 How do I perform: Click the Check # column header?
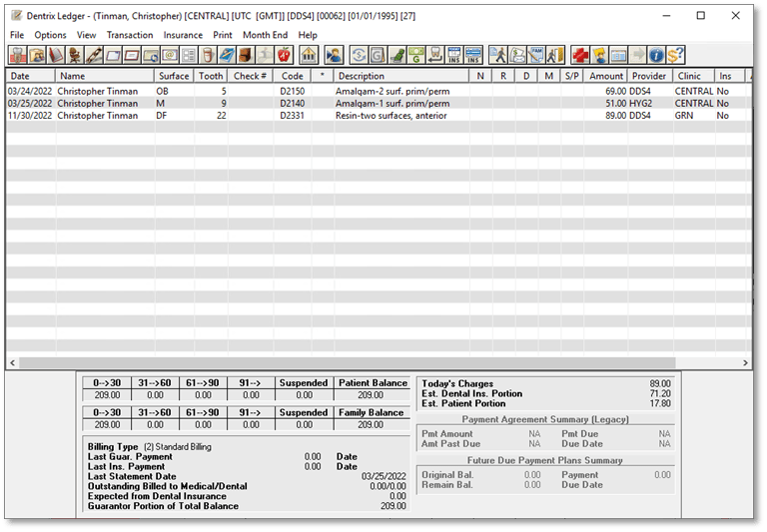[x=251, y=76]
